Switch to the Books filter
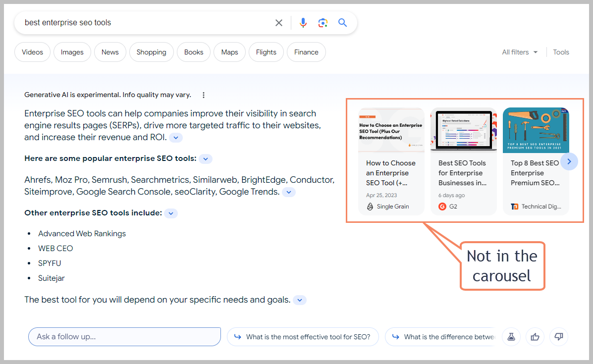 194,52
